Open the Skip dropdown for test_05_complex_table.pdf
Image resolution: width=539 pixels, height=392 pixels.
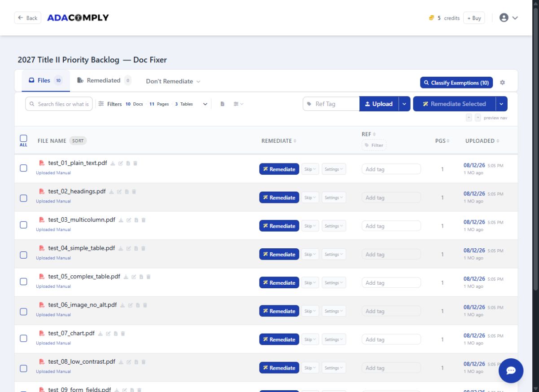point(310,283)
